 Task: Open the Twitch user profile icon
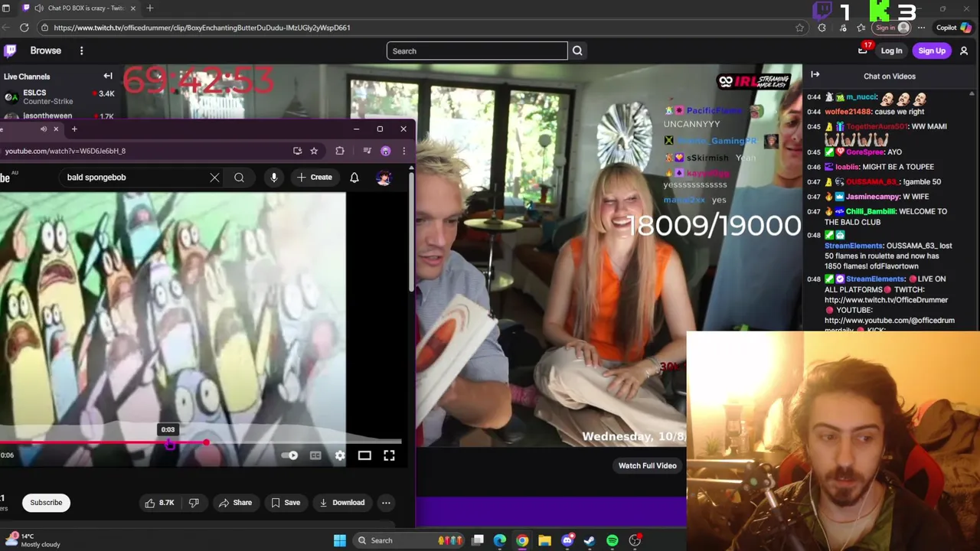[964, 51]
